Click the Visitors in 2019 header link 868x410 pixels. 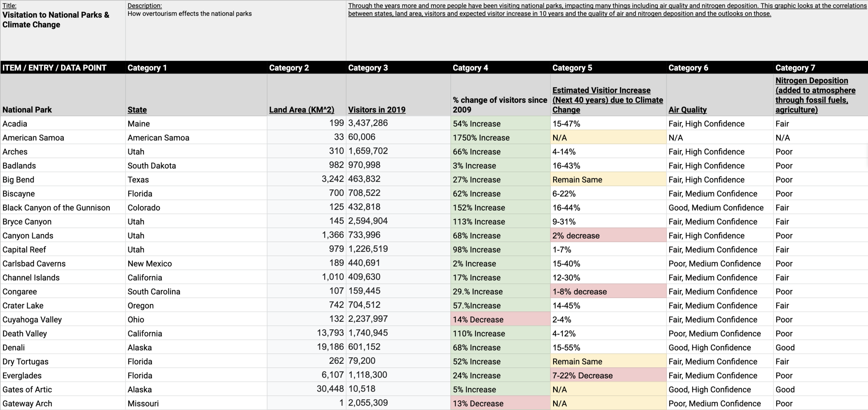click(377, 110)
